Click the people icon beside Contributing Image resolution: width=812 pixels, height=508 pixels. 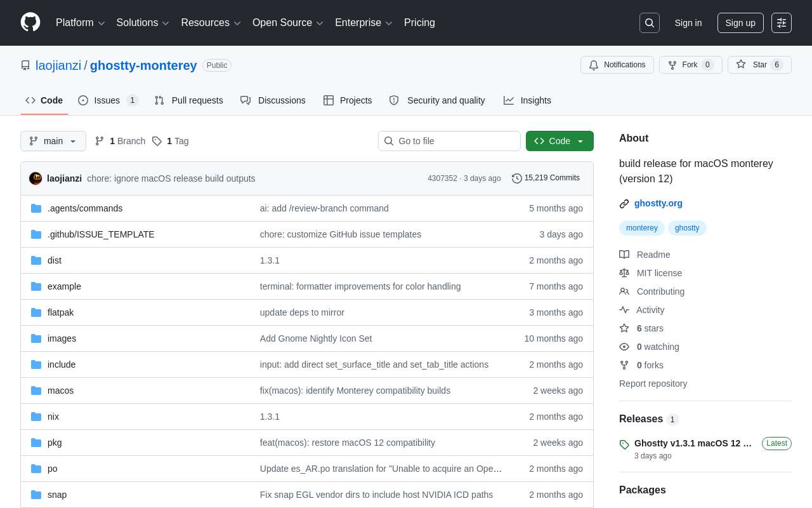click(x=624, y=291)
